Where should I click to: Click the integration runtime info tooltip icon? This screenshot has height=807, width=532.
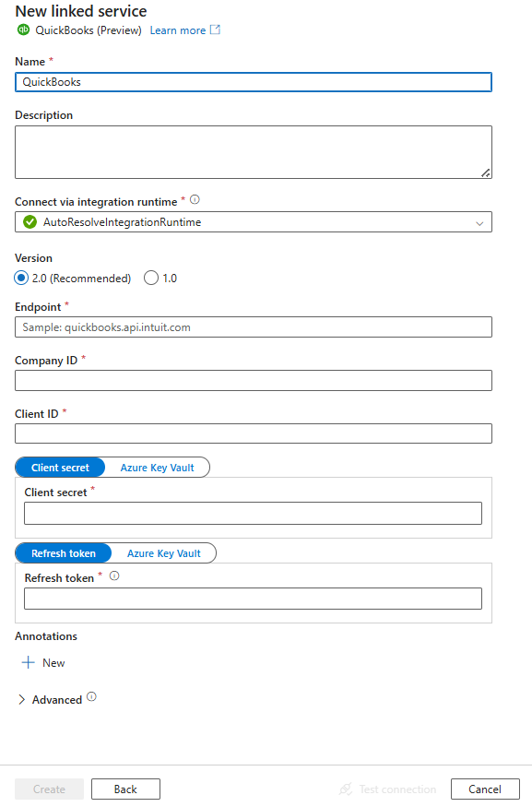pyautogui.click(x=193, y=199)
